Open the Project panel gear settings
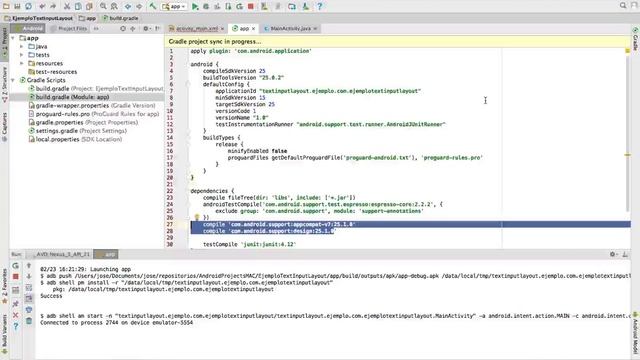This screenshot has width=640, height=360. pos(146,29)
